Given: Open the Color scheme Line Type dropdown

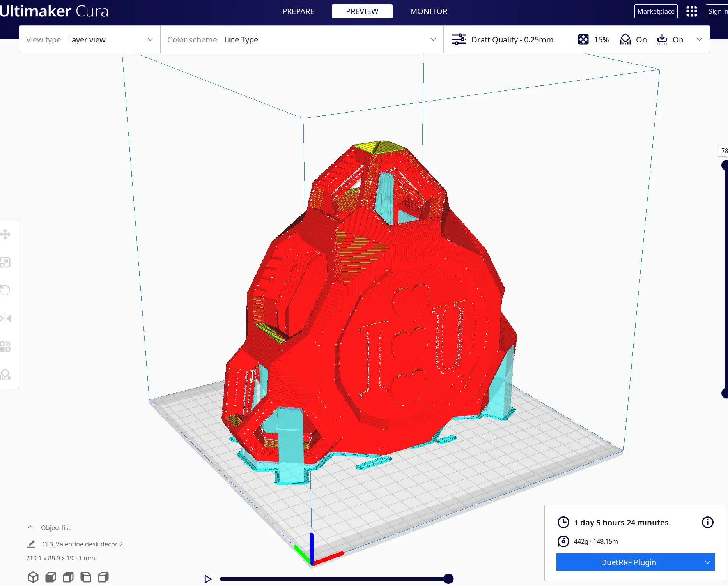Looking at the screenshot, I should click(x=302, y=40).
